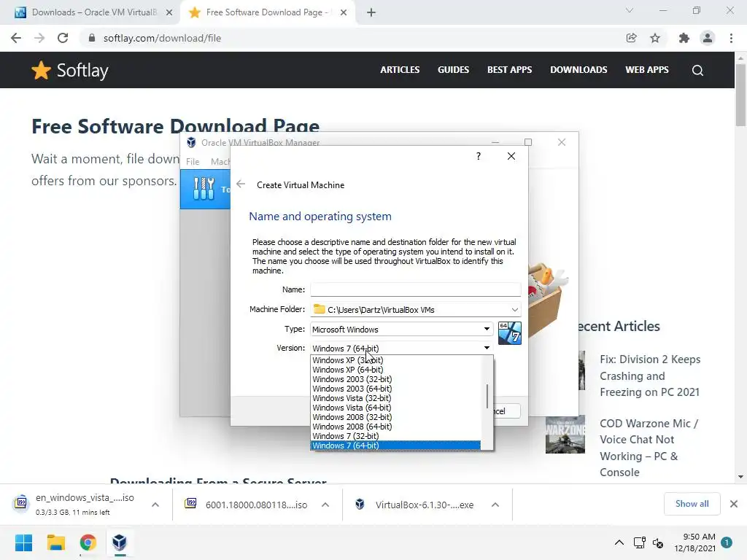Click the address bar URL

point(162,38)
